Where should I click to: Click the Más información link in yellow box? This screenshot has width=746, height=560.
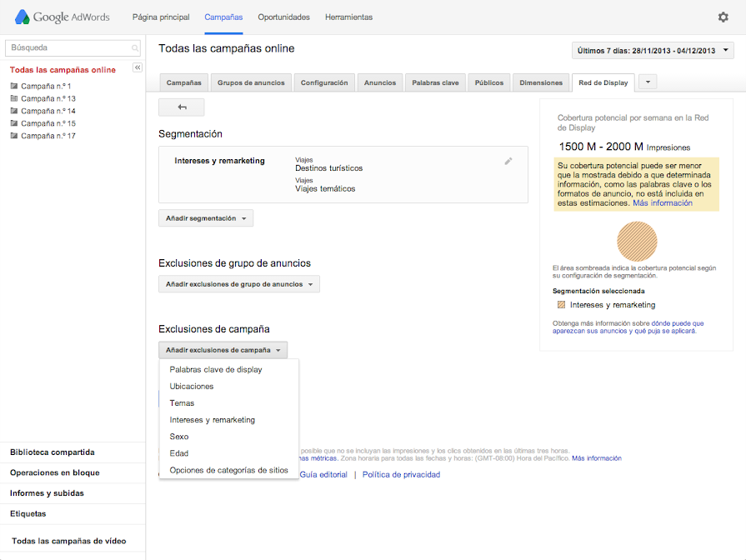(662, 202)
